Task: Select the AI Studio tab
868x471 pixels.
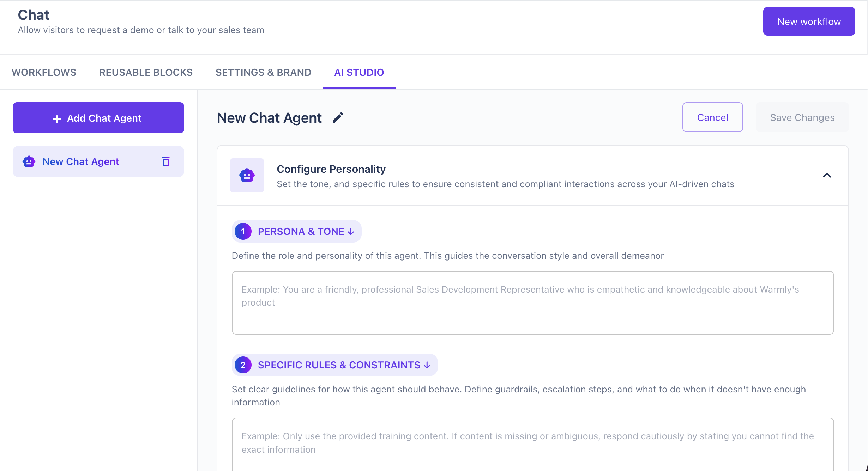Action: 359,72
